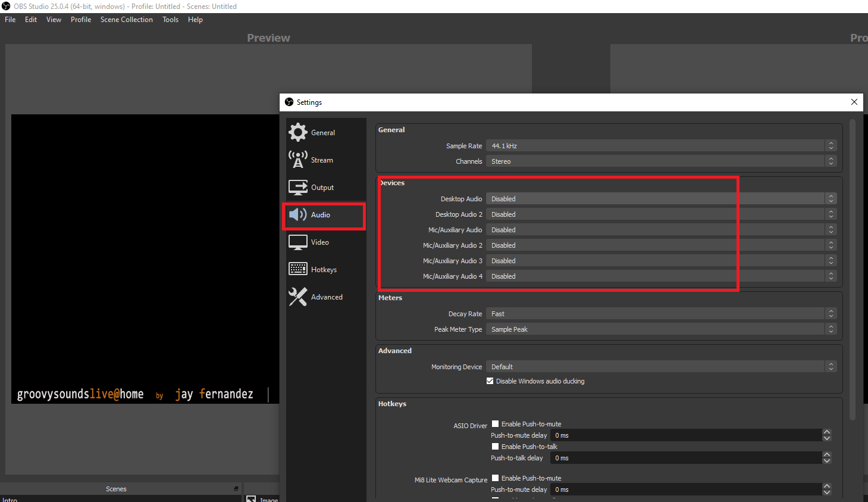Screen dimensions: 868x502
Task: Close the Settings dialog with the X
Action: (x=854, y=102)
